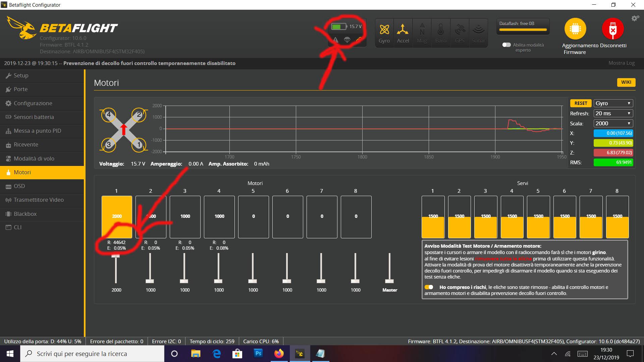Screen dimensions: 644x362
Task: Click the RESET graph button
Action: (x=581, y=103)
